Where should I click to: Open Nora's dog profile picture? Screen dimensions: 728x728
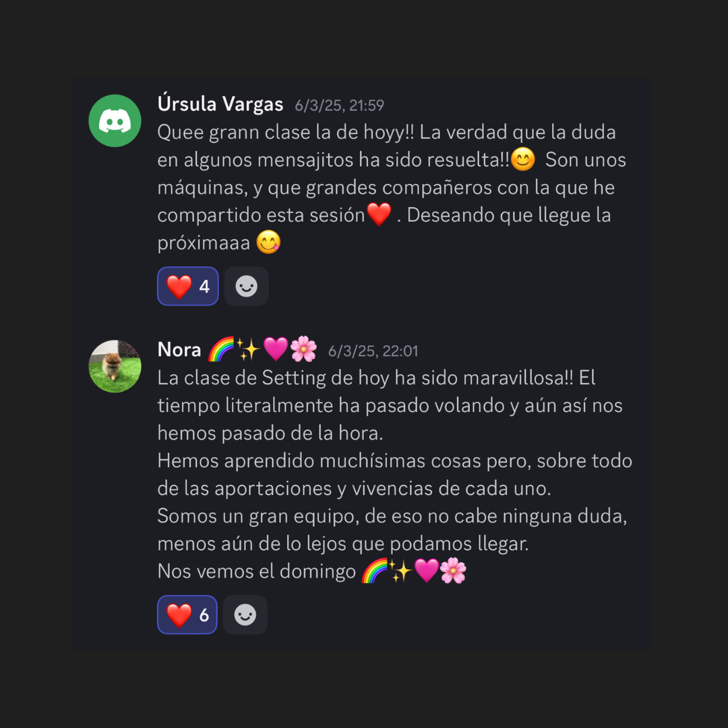point(115,366)
